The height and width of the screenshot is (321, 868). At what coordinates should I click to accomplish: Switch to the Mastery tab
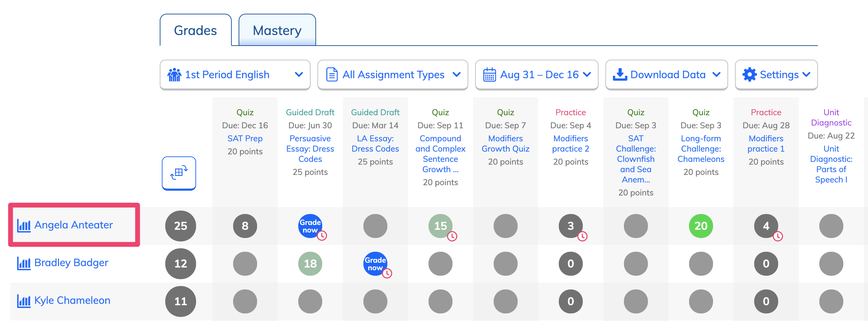pos(277,30)
